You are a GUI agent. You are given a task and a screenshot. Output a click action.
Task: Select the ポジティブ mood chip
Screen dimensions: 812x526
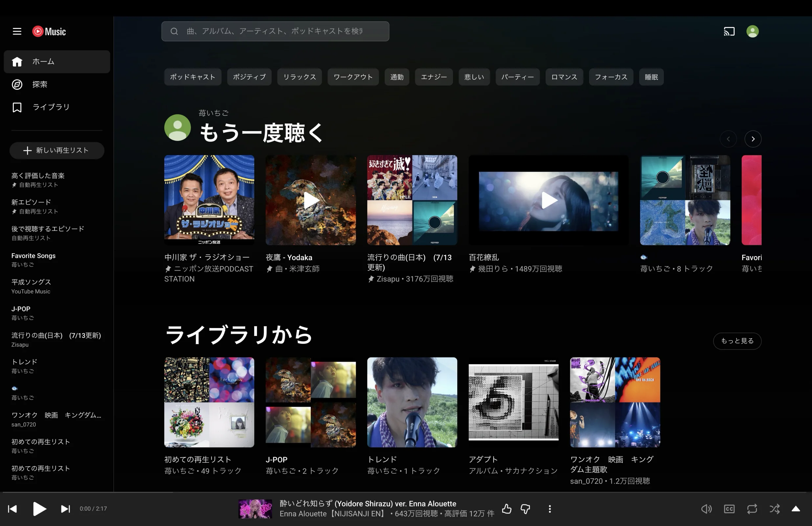tap(249, 77)
